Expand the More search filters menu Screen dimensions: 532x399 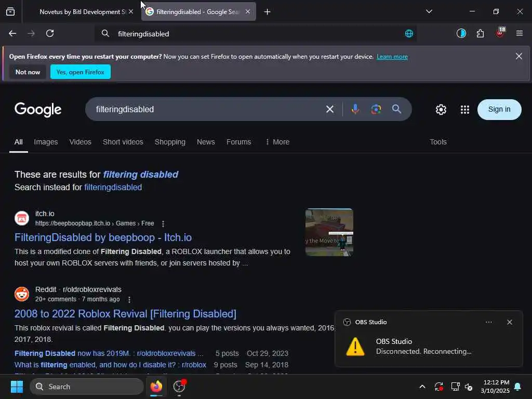(x=277, y=142)
